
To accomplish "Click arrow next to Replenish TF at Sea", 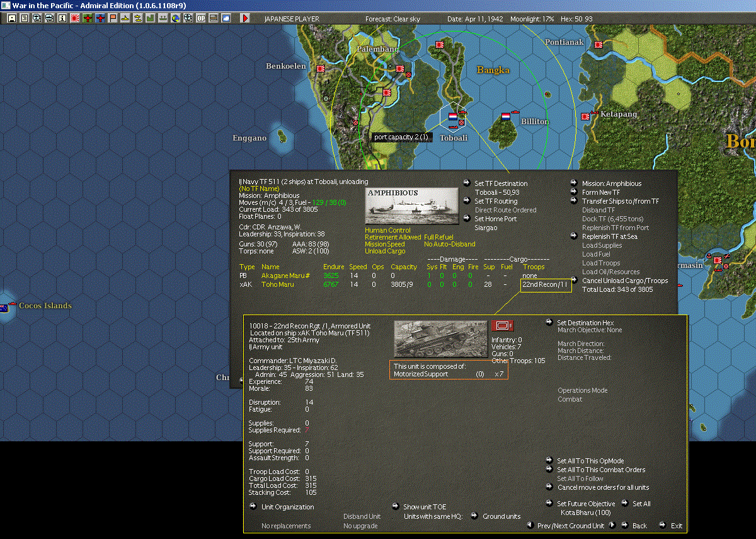I will coord(574,236).
